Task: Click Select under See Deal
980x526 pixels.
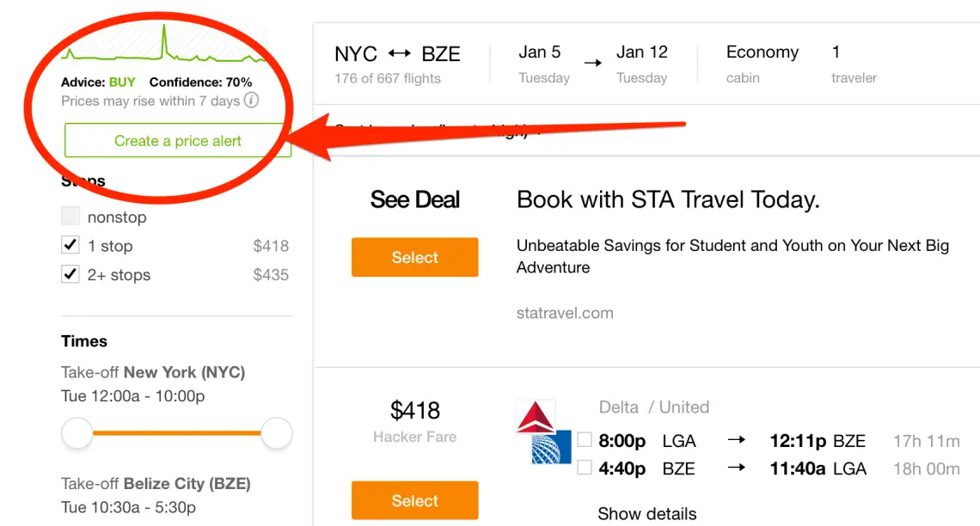Action: [x=415, y=257]
